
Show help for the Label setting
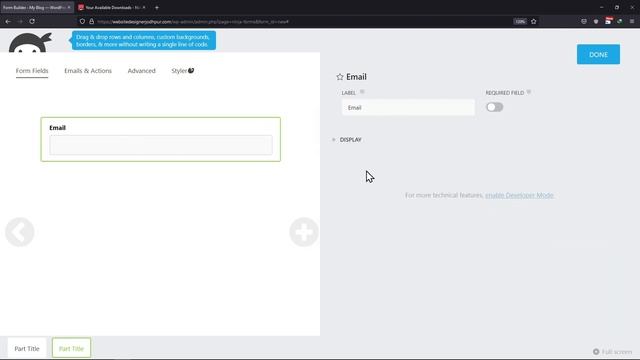click(362, 92)
